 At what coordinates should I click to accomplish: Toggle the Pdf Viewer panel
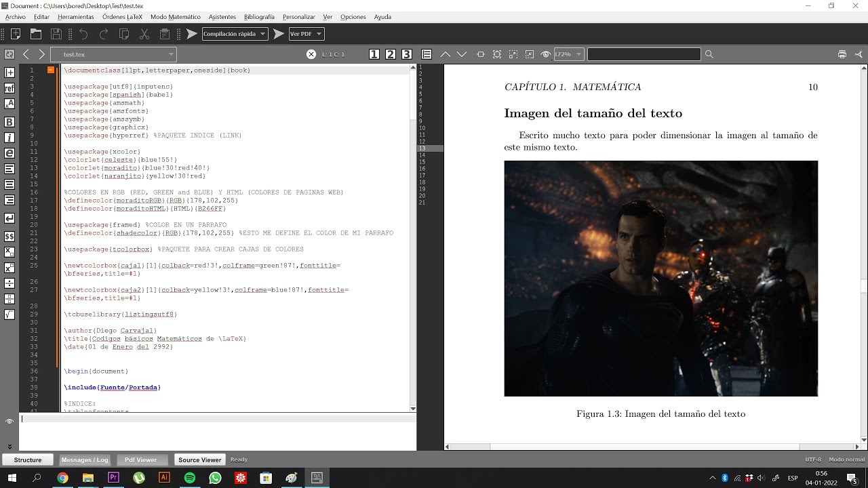(140, 460)
